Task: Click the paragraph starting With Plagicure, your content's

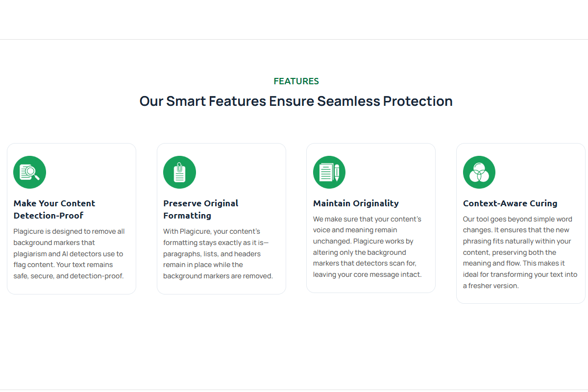Action: (x=218, y=253)
